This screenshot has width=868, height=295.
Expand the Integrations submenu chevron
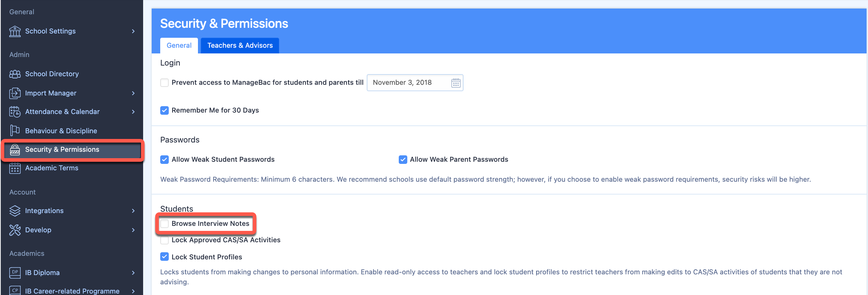134,211
